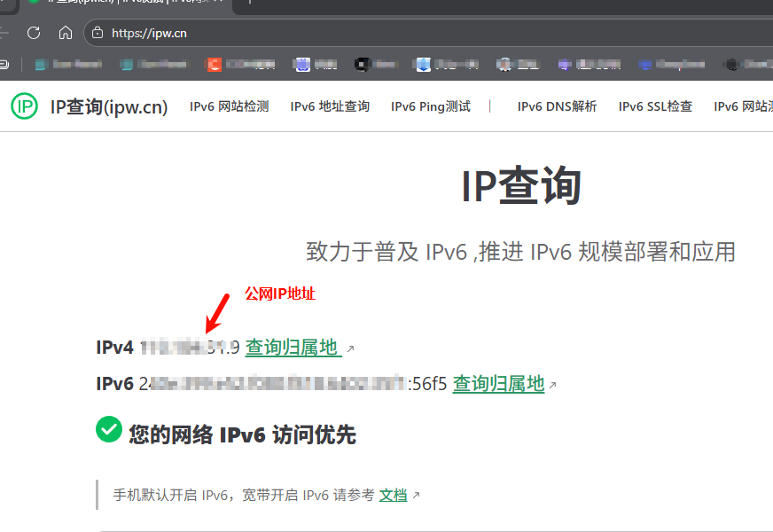Click the IPv6 address ending in :56f5
Screen dimensions: 773x532
tap(293, 384)
